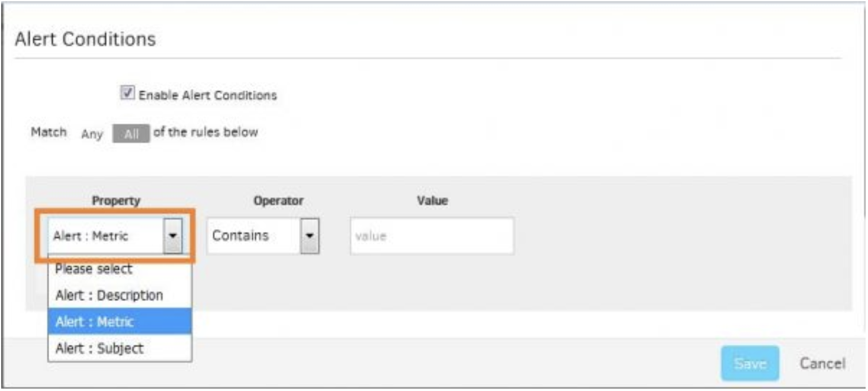
Task: Switch match mode to Any
Action: 92,134
